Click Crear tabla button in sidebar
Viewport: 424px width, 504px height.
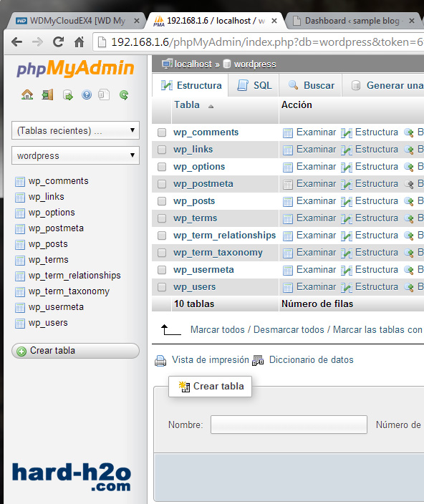75,351
